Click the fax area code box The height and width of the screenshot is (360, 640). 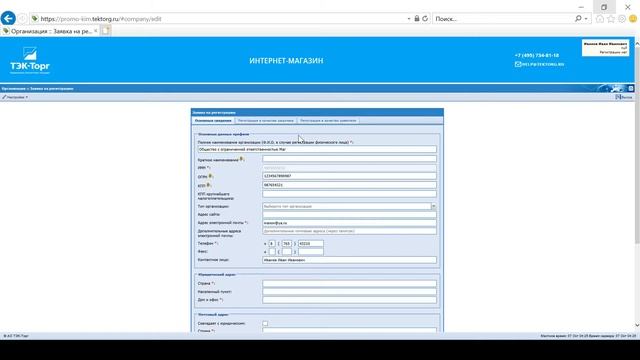[287, 252]
